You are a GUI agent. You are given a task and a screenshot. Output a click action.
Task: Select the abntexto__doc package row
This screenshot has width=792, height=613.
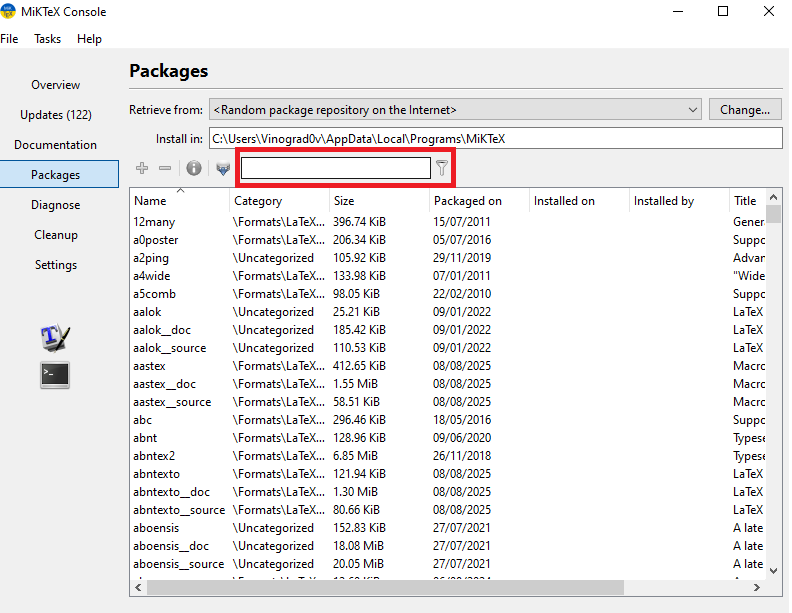(x=448, y=492)
